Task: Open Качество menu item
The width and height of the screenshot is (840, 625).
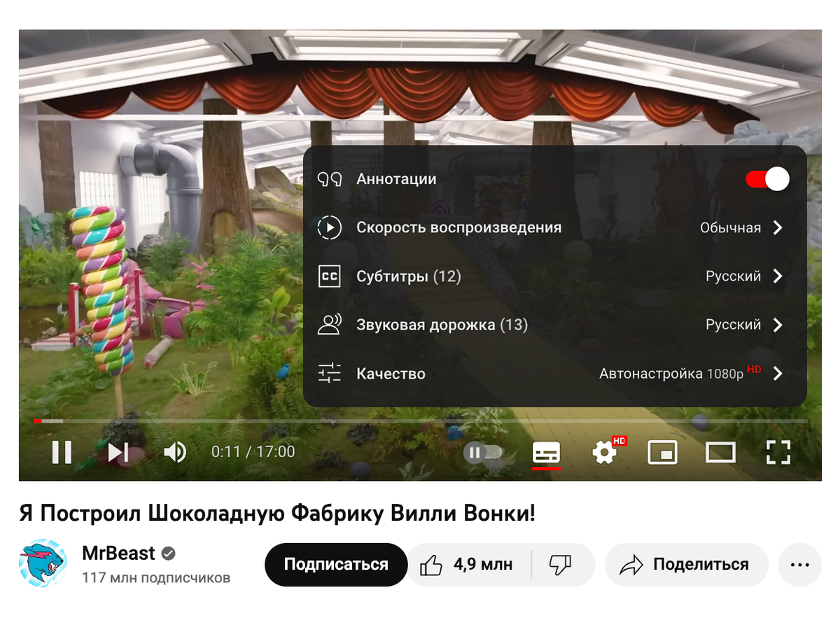Action: [x=554, y=373]
